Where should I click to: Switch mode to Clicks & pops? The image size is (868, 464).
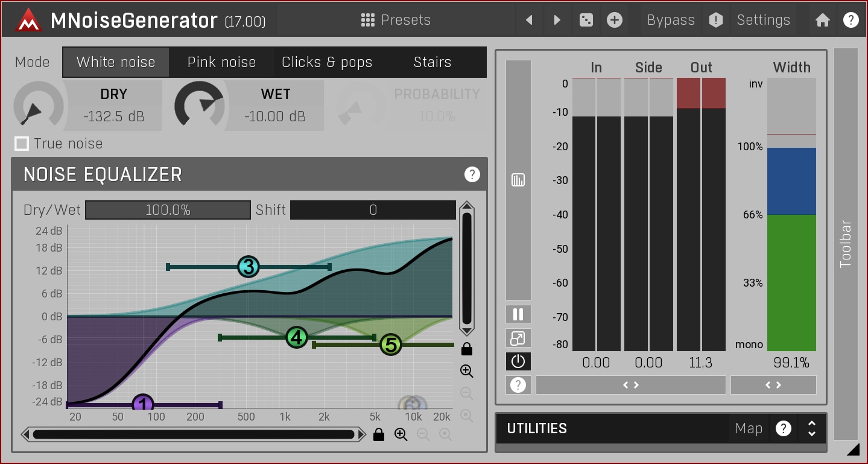tap(327, 62)
